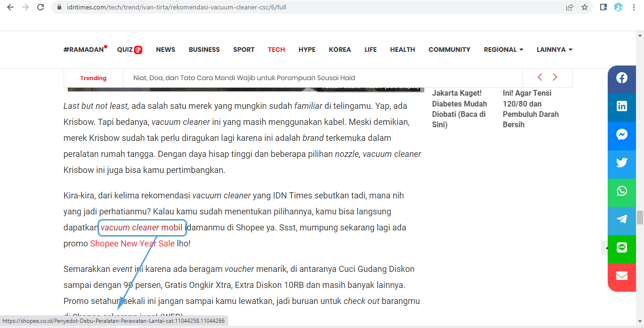Share the article by email envelope icon
This screenshot has height=328, width=644.
(x=622, y=276)
